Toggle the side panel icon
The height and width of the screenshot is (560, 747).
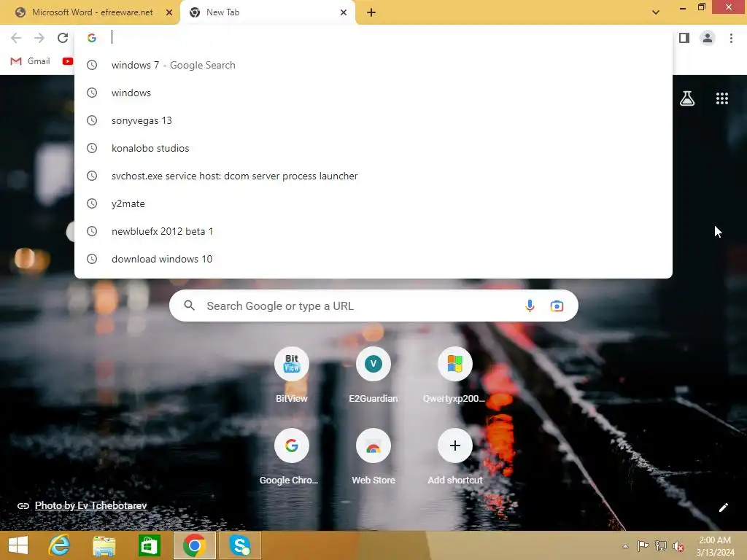tap(684, 38)
